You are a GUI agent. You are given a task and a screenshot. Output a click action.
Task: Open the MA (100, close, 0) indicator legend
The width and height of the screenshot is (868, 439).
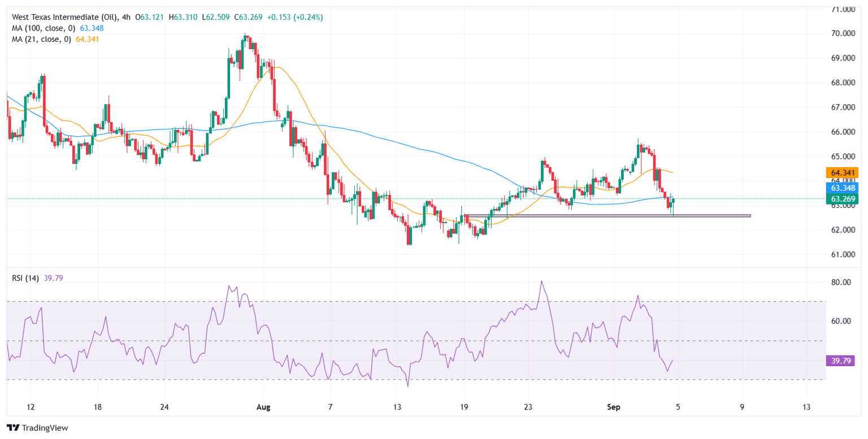(41, 28)
